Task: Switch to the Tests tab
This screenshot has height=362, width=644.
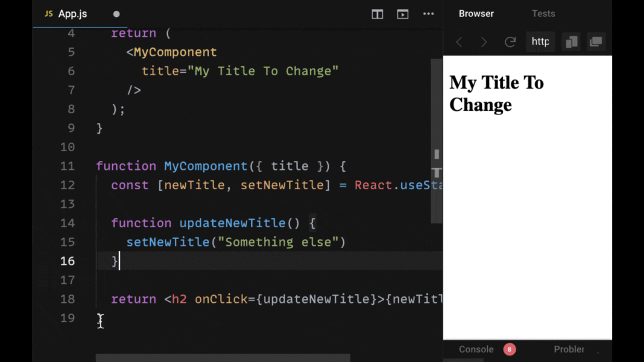Action: [543, 13]
